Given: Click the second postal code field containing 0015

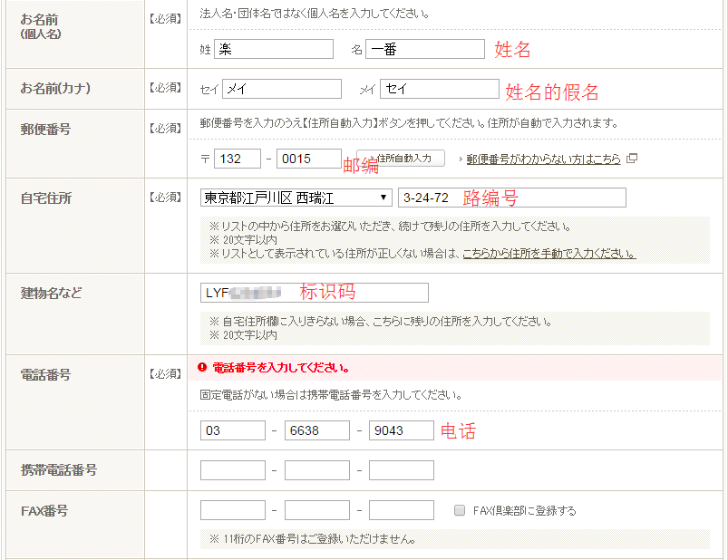Looking at the screenshot, I should click(308, 159).
